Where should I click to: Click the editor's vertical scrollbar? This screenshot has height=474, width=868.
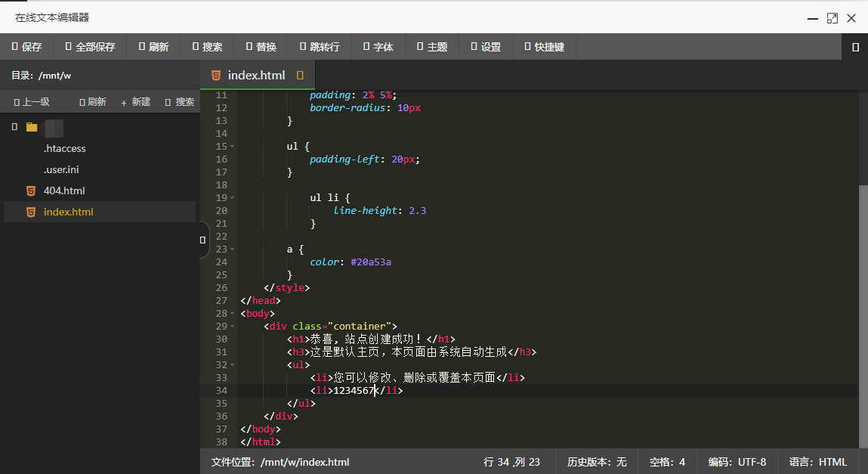click(863, 316)
